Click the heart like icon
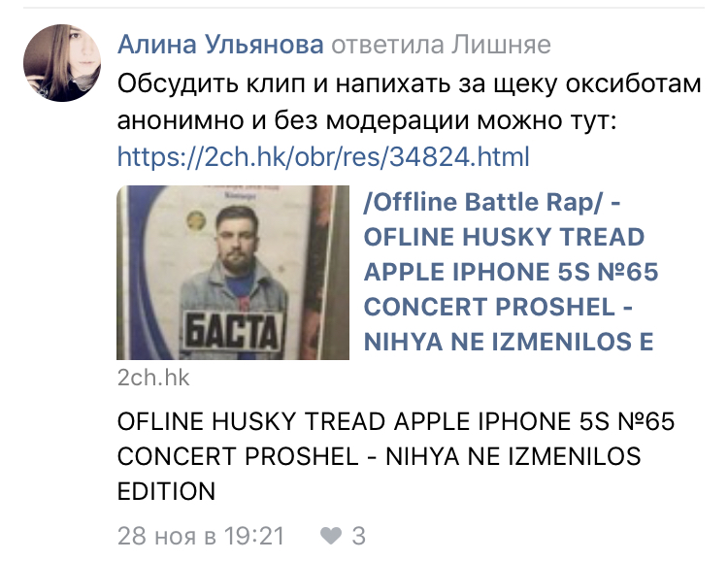 click(331, 536)
